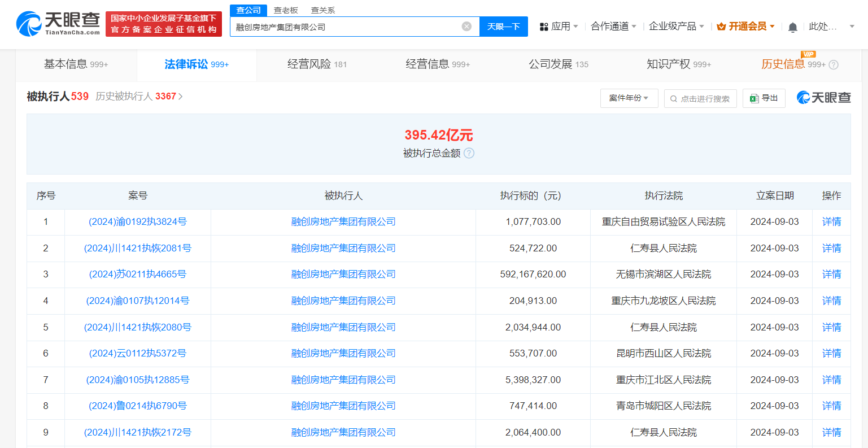The width and height of the screenshot is (868, 448).
Task: Click the crown icon beside 开通会员
Action: tap(720, 26)
